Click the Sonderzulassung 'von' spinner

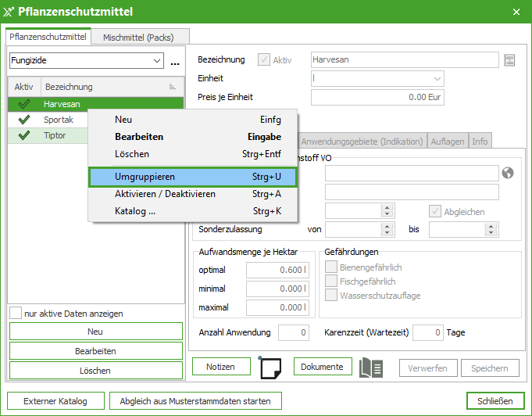click(387, 229)
